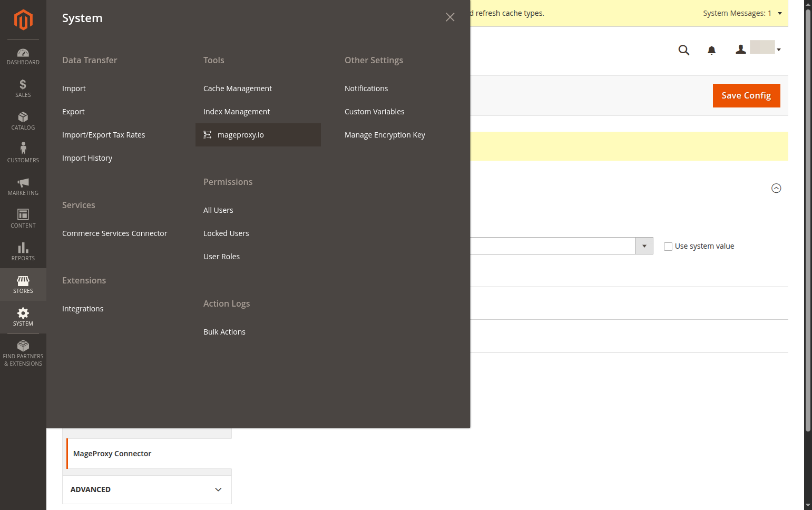812x510 pixels.
Task: Click the search magnifier icon
Action: click(684, 50)
